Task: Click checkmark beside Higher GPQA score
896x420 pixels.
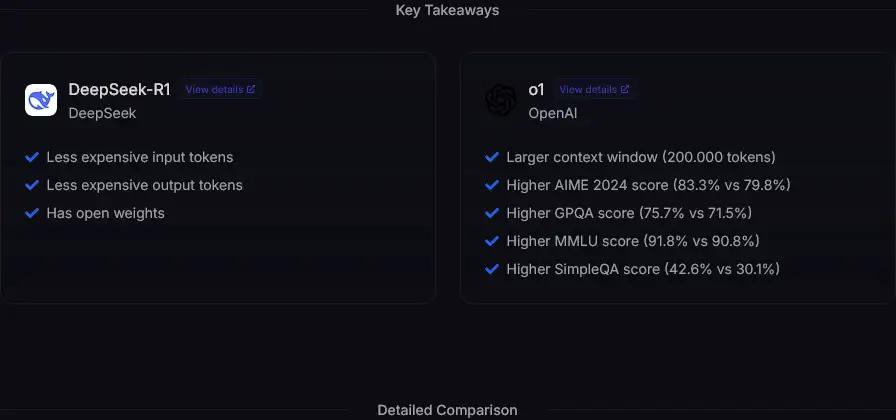Action: click(x=492, y=213)
